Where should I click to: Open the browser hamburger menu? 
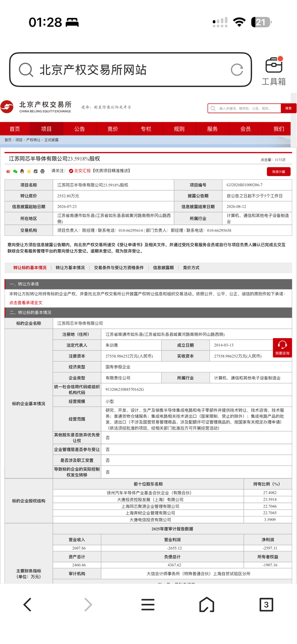(x=148, y=605)
